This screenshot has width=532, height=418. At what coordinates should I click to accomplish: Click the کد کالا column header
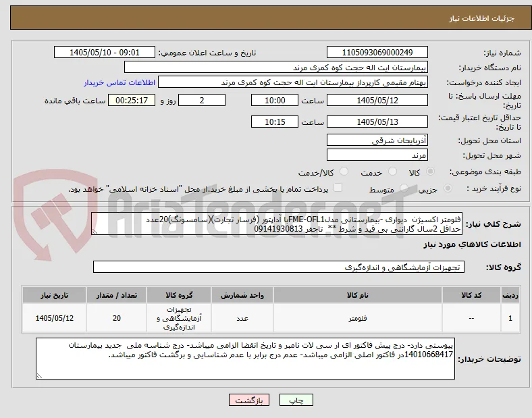(x=471, y=295)
